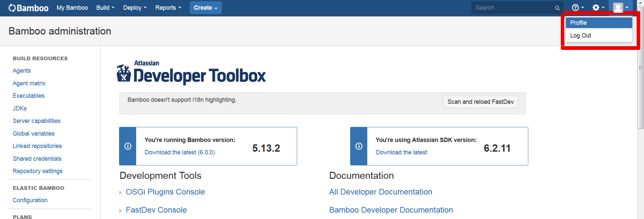Click Download the latest (6.0.0) link
Screen dimensions: 644x219
click(180, 152)
